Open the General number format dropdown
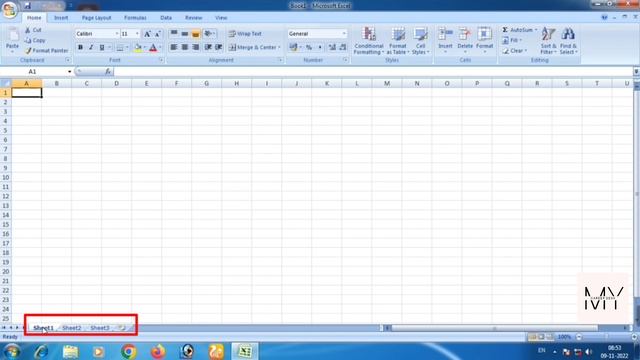 point(344,34)
